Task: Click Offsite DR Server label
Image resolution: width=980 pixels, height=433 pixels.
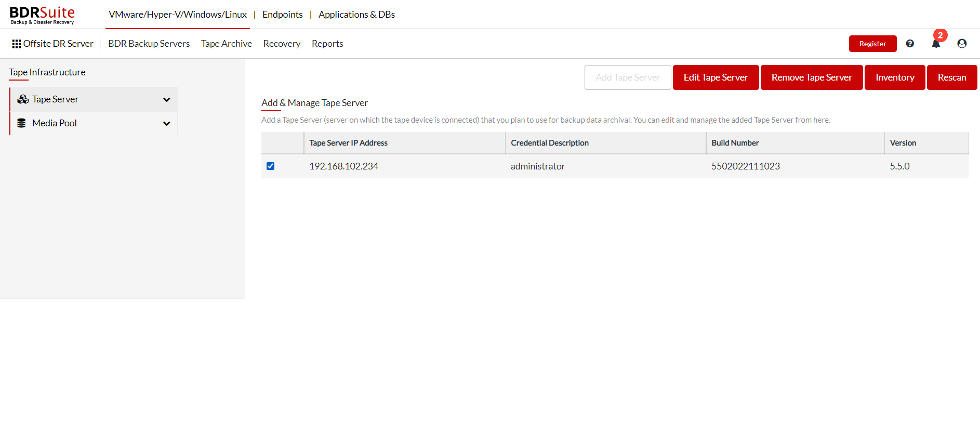Action: [x=58, y=44]
